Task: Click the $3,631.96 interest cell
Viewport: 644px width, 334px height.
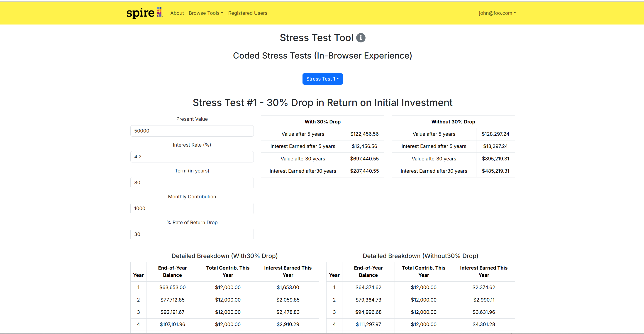Action: [x=484, y=312]
